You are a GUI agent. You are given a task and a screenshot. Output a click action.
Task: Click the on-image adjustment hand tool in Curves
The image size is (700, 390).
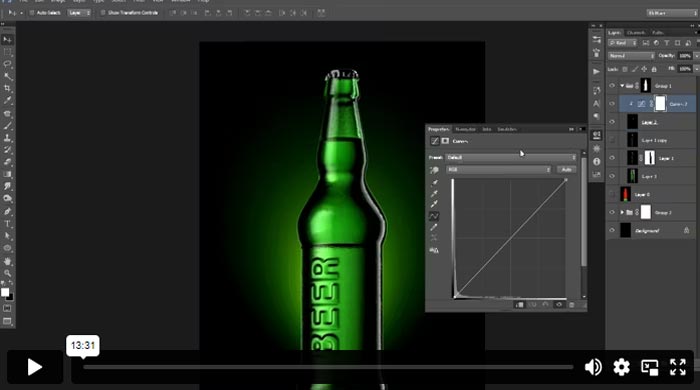(x=433, y=170)
